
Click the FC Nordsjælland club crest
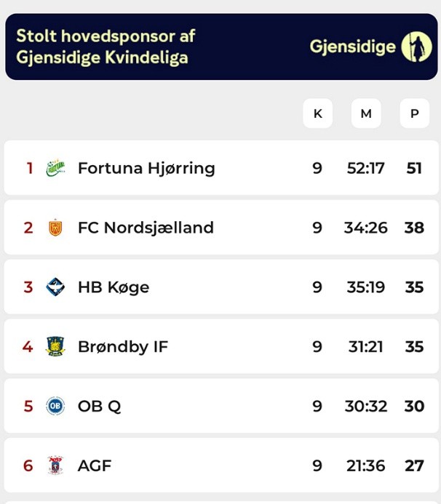[x=55, y=228]
